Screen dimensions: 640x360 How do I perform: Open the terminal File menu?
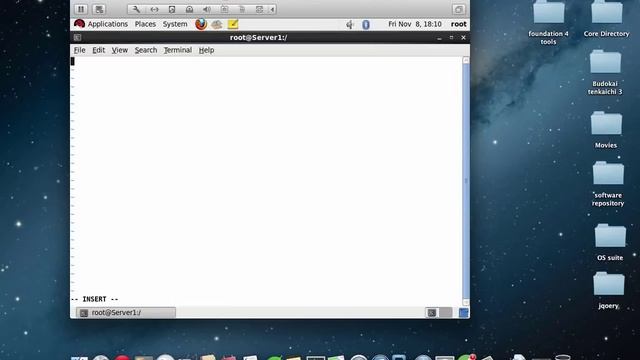(80, 50)
